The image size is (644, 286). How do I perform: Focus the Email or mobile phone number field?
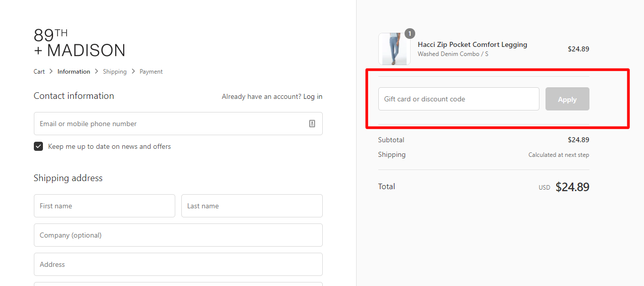pyautogui.click(x=178, y=124)
